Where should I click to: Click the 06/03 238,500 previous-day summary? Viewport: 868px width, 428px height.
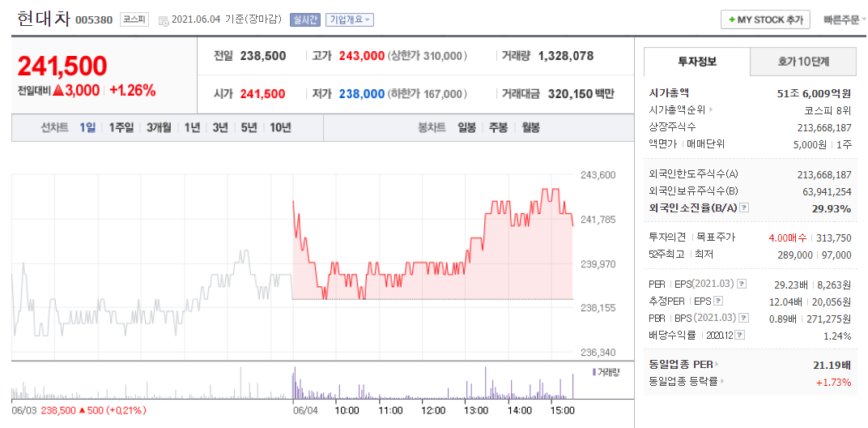coord(79,411)
